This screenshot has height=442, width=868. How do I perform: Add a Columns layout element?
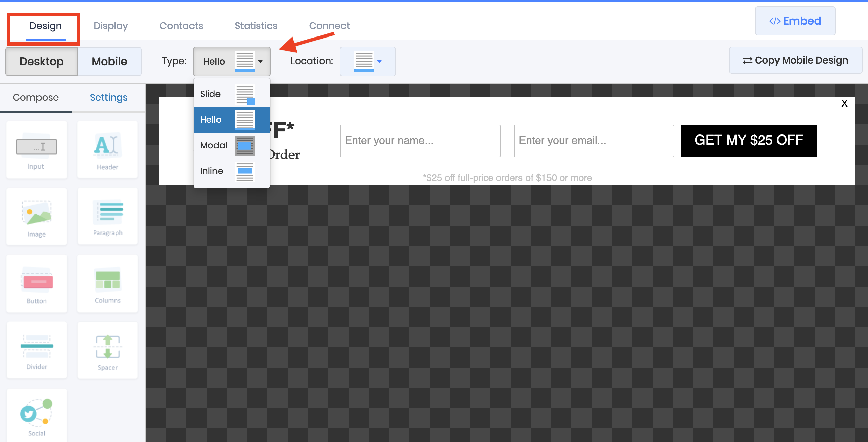107,284
